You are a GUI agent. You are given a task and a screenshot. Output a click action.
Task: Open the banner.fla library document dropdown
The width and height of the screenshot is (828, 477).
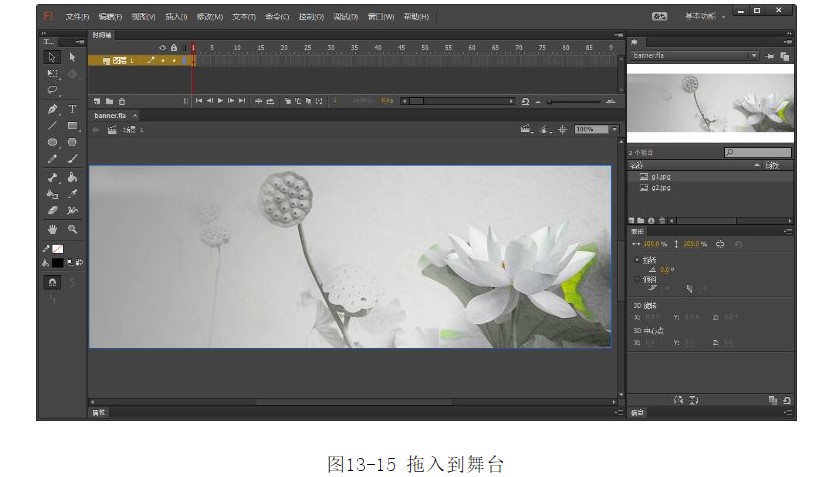753,56
